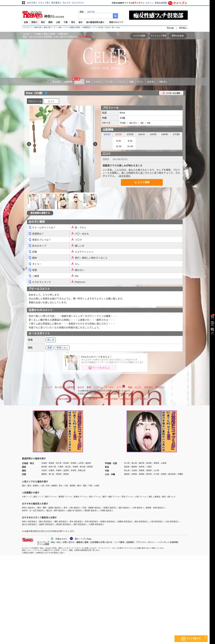This screenshot has height=644, width=215.
Task: Click マイガールに登録 button
Action: click(x=171, y=93)
